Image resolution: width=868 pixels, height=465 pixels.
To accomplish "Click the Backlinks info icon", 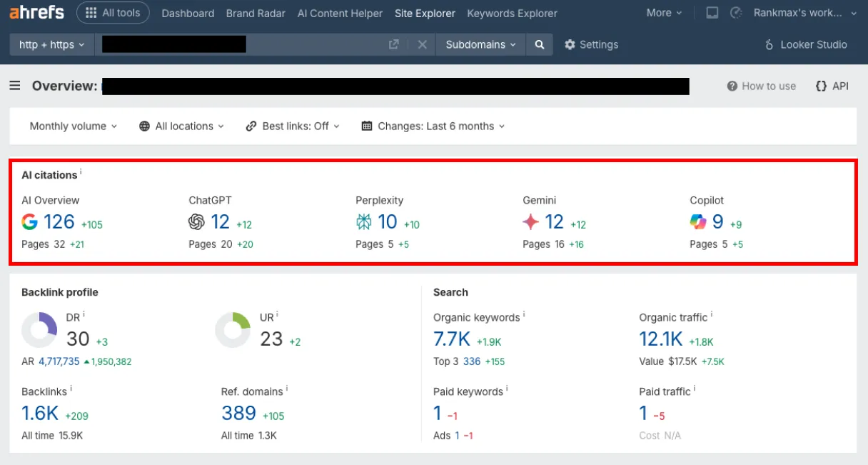I will (x=71, y=389).
